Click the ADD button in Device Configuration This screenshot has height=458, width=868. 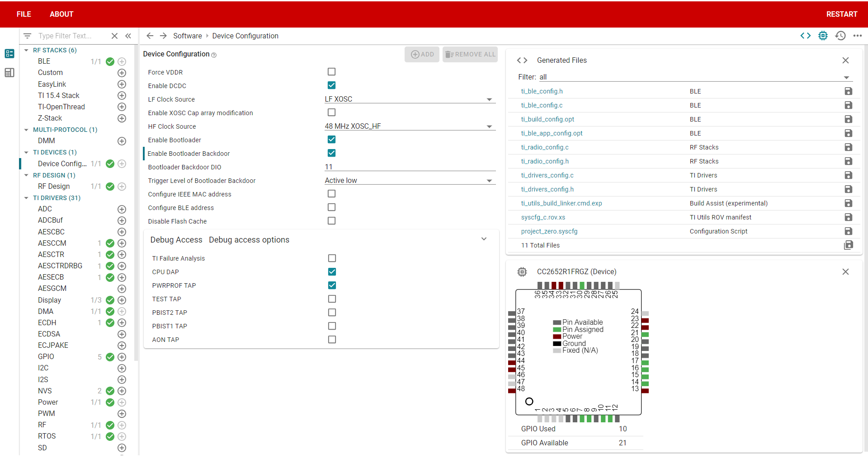[422, 54]
